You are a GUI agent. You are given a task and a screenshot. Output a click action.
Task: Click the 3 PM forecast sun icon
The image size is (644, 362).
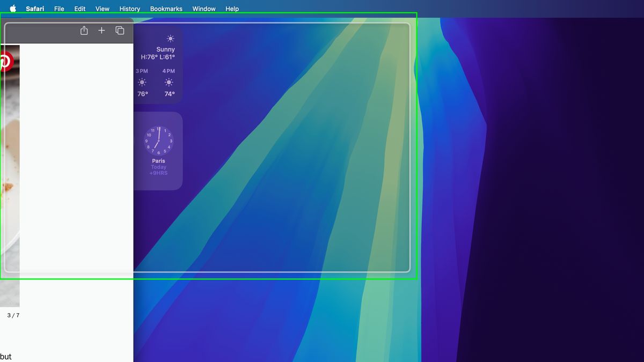pyautogui.click(x=142, y=82)
